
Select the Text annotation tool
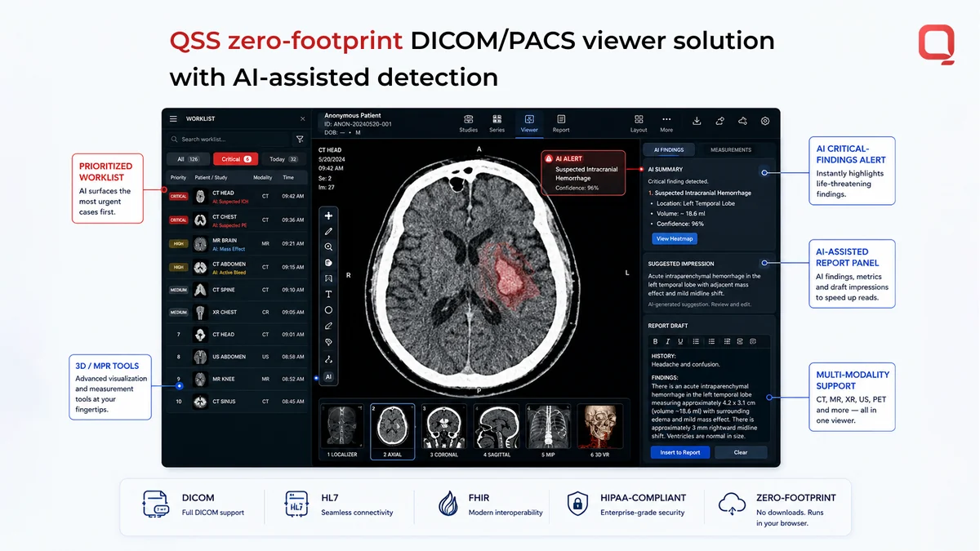(328, 294)
